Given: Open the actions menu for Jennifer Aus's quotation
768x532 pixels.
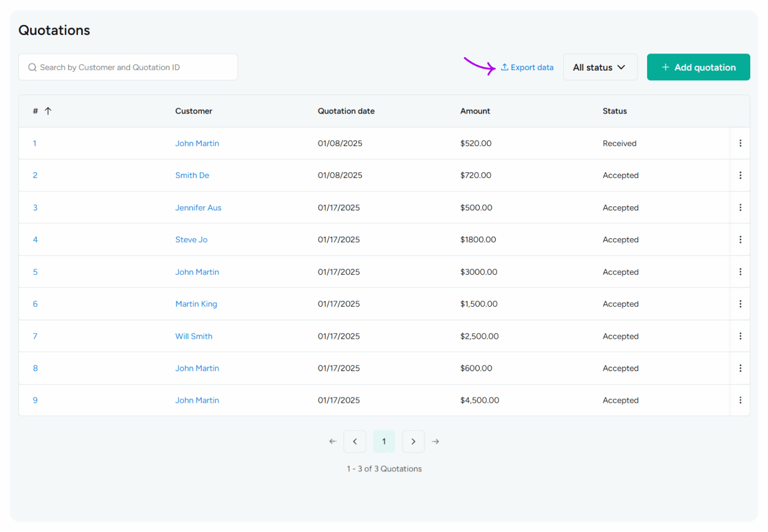Looking at the screenshot, I should tap(740, 207).
